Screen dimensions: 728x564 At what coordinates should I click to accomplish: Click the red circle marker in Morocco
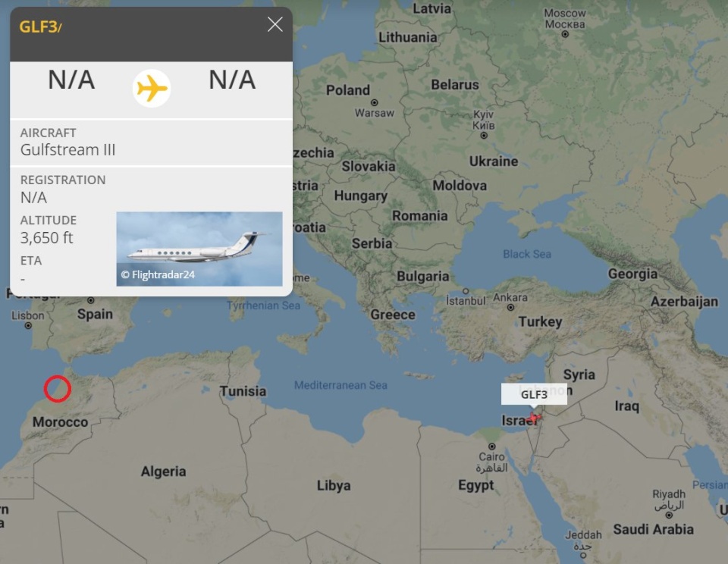(x=58, y=388)
